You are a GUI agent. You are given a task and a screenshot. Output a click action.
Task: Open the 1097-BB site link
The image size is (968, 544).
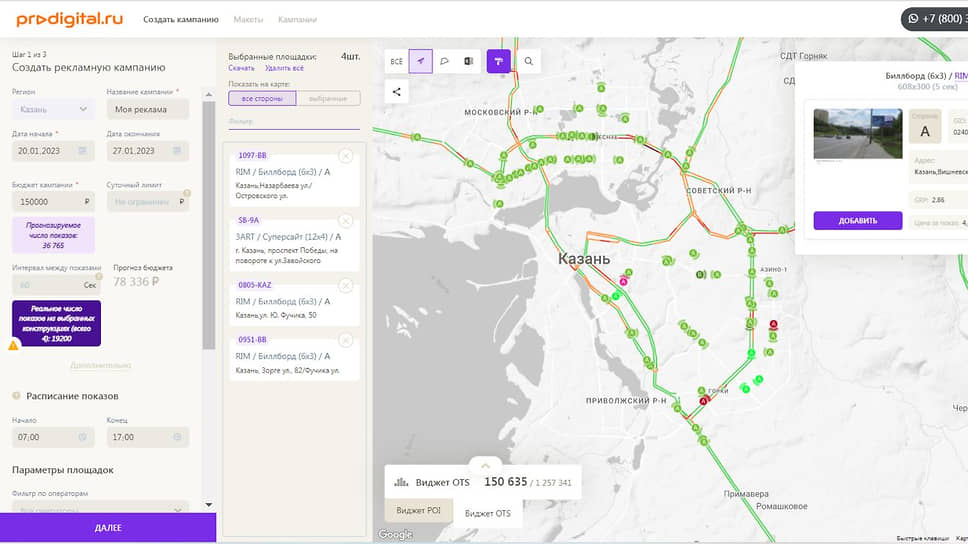[252, 156]
